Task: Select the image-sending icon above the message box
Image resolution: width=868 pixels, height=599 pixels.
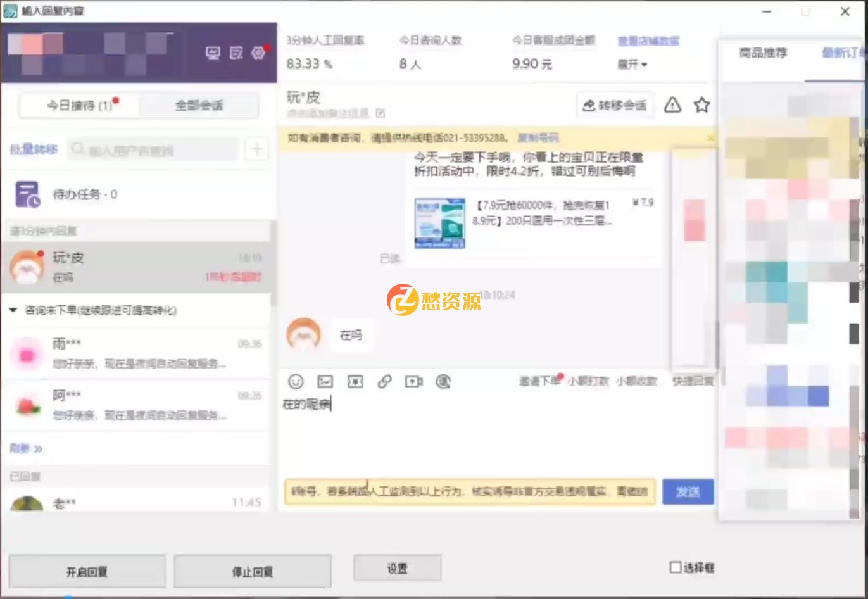Action: (x=325, y=382)
